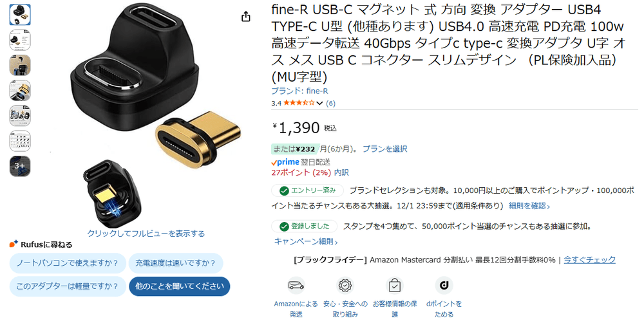Click the prime checkmark logo
The width and height of the screenshot is (644, 323).
click(285, 162)
